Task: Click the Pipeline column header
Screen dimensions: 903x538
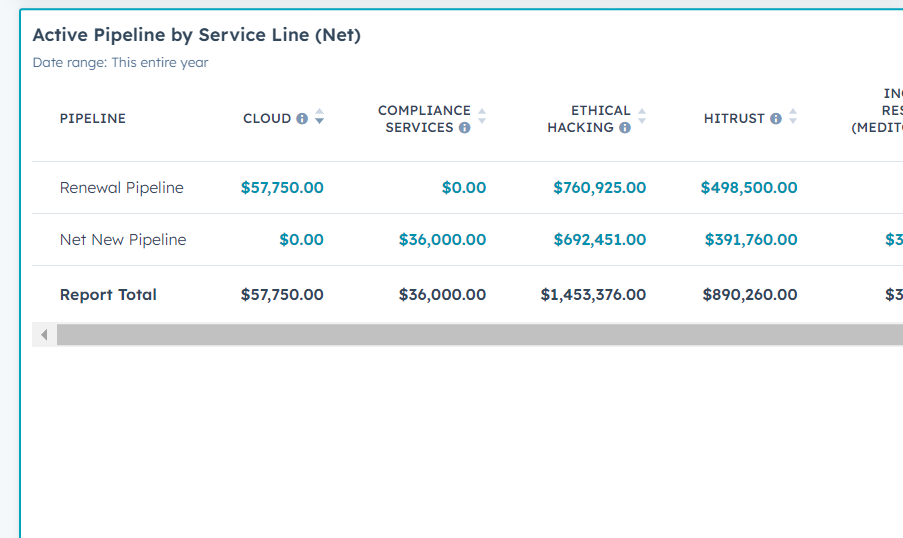Action: [93, 119]
